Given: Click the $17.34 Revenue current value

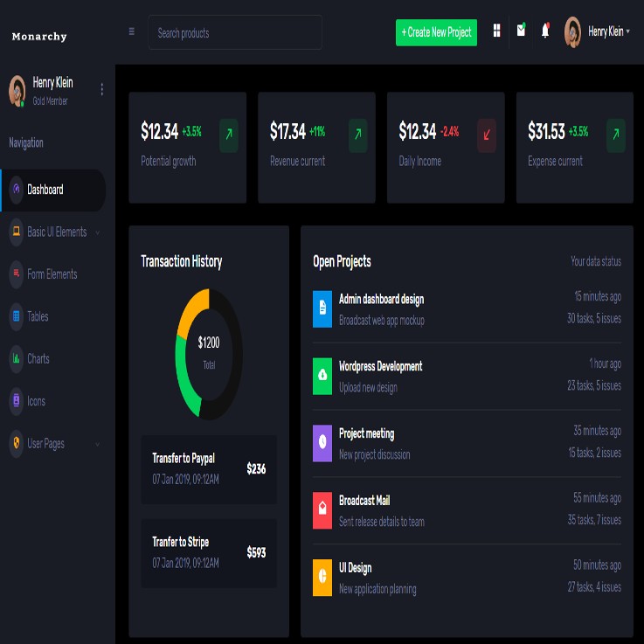Looking at the screenshot, I should 287,131.
